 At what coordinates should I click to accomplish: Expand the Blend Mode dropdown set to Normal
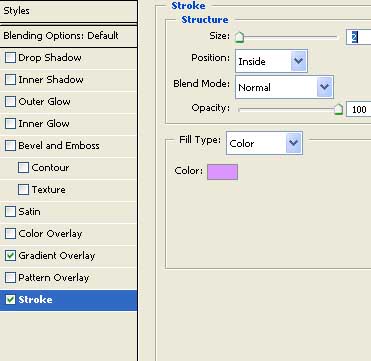tap(284, 87)
